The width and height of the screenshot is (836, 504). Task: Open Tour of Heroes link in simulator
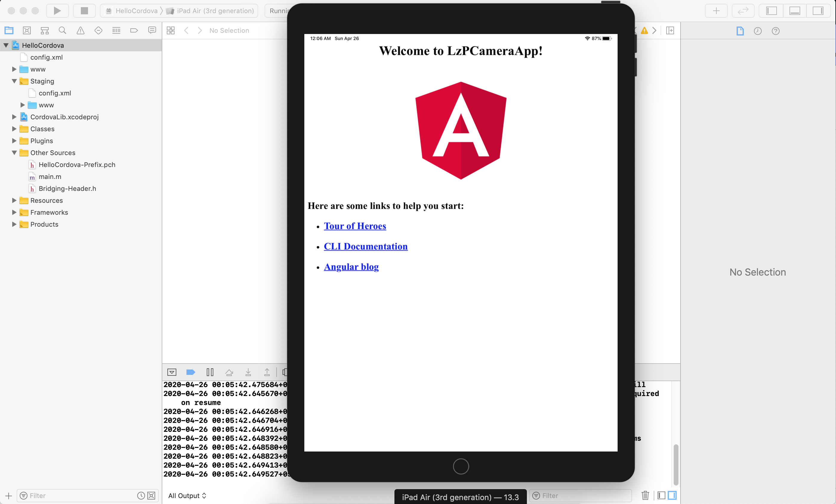(x=355, y=226)
